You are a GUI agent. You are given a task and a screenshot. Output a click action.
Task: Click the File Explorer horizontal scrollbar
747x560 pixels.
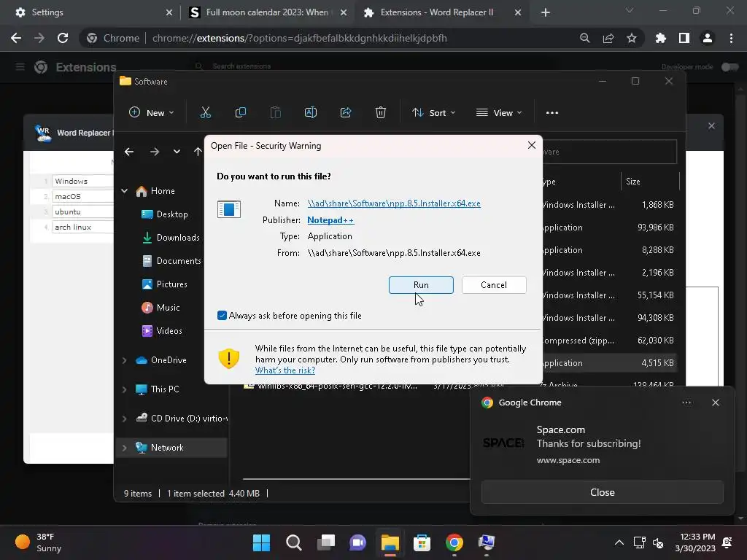(356, 478)
